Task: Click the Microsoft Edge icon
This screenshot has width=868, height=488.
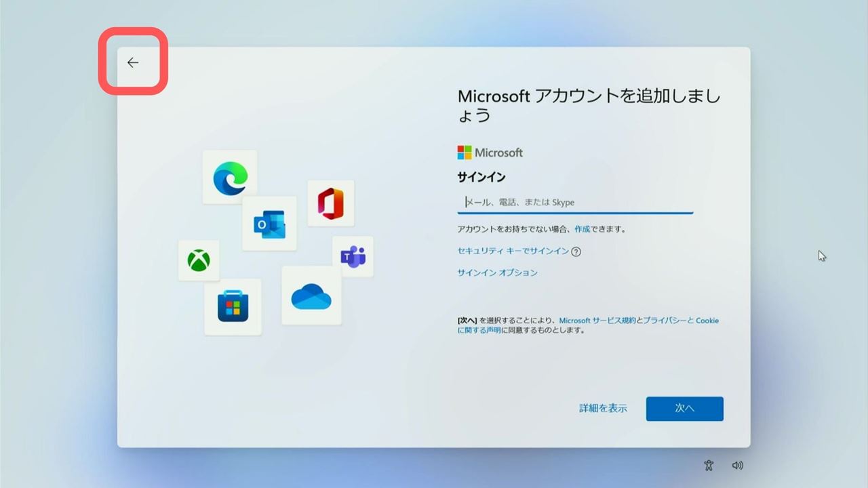Action: click(x=230, y=177)
